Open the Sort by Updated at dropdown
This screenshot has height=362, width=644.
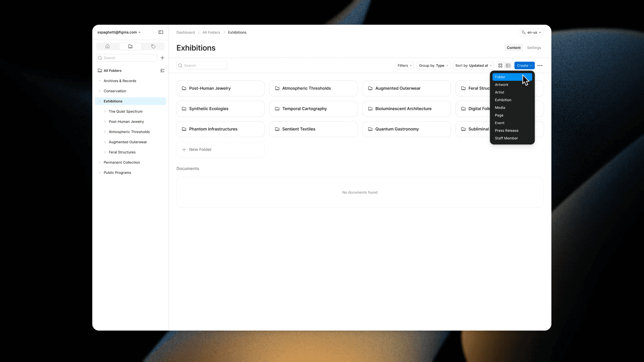click(x=473, y=66)
